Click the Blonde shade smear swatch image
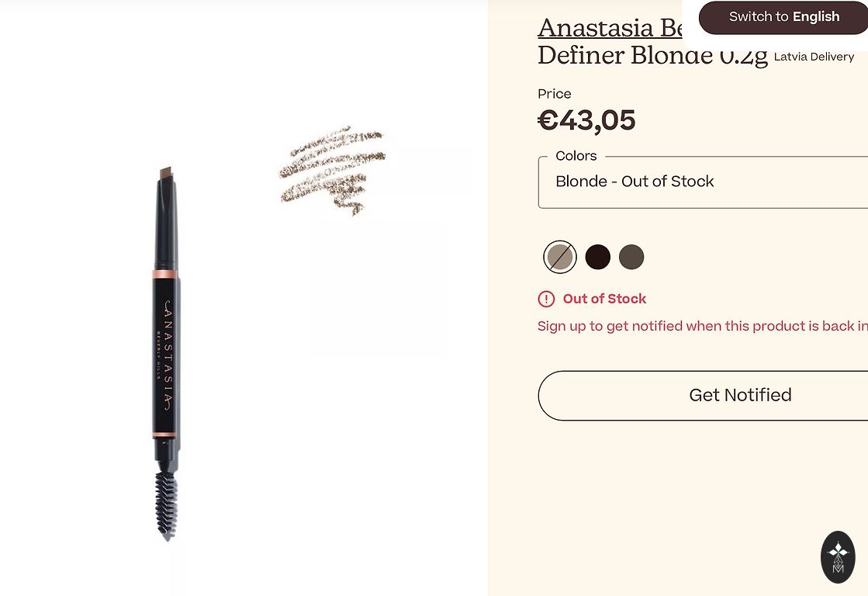The height and width of the screenshot is (596, 868). coord(334,169)
